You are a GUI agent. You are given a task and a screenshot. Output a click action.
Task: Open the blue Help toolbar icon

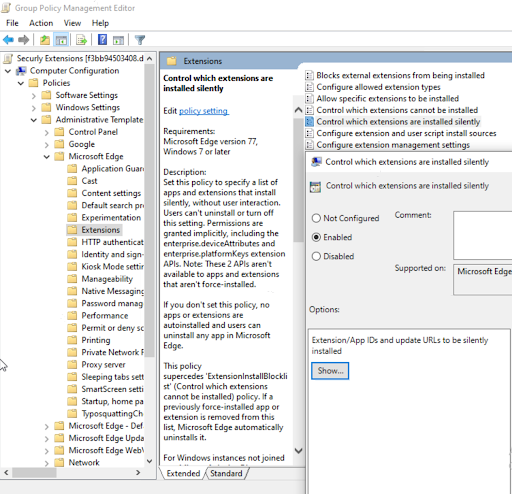[102, 40]
